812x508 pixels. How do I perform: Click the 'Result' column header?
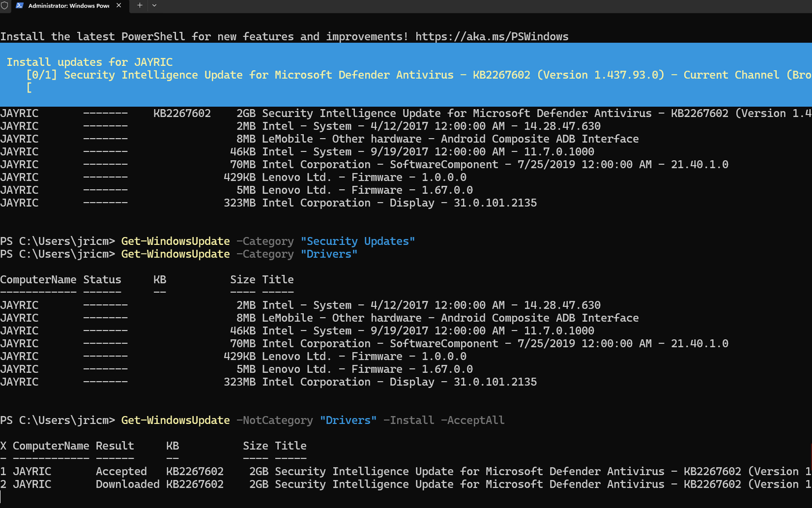pos(115,445)
